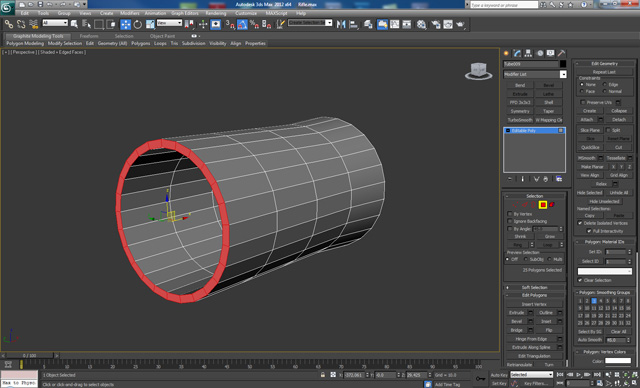The image size is (640, 388).
Task: Switch to the Object Paint ribbon tab
Action: 162,36
